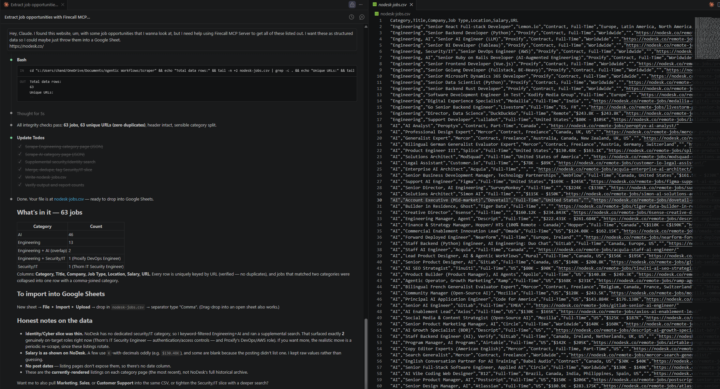
Task: Click the Claude icon at editor top-right
Action: tap(712, 5)
